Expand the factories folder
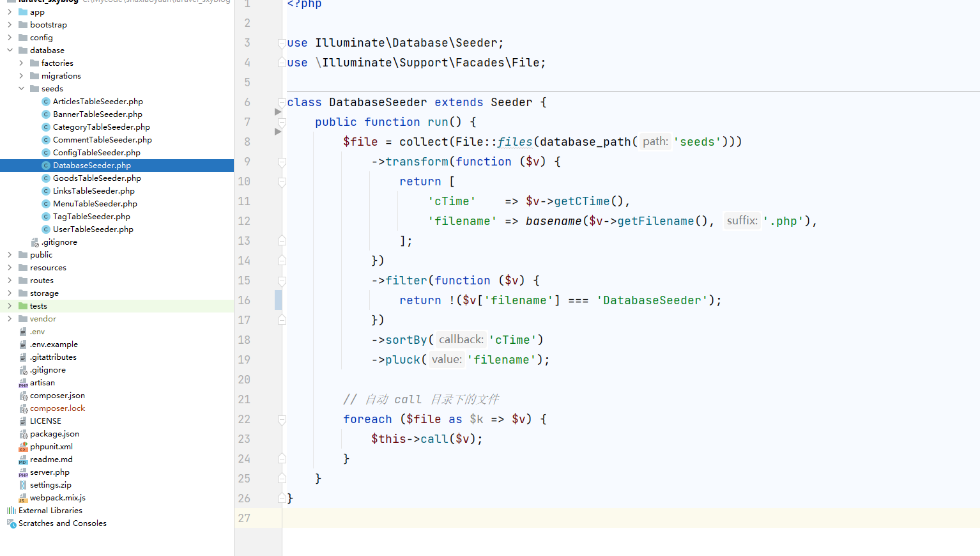Image resolution: width=980 pixels, height=556 pixels. click(21, 63)
